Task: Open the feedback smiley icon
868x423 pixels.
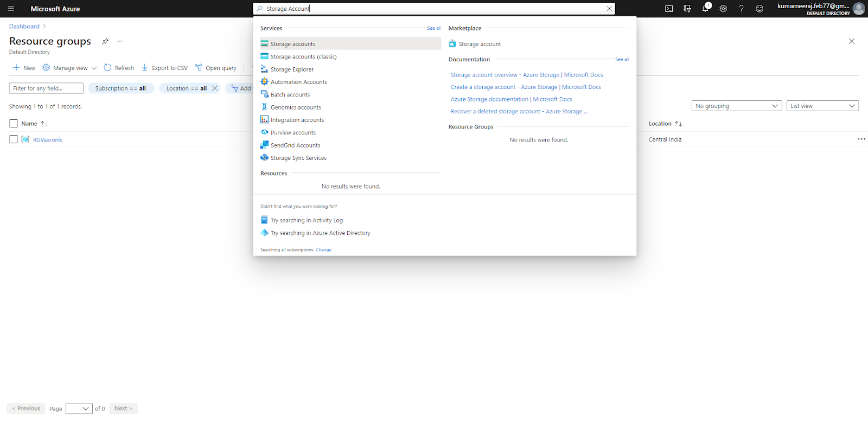Action: (759, 9)
